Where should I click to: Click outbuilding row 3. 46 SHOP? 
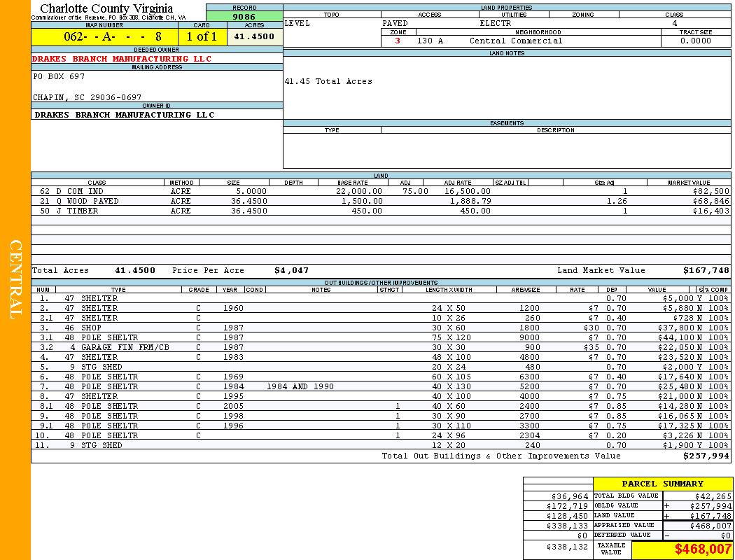tap(381, 328)
